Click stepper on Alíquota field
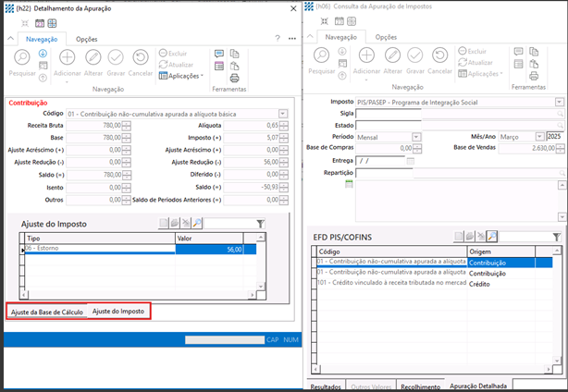This screenshot has width=568, height=392. click(x=284, y=126)
